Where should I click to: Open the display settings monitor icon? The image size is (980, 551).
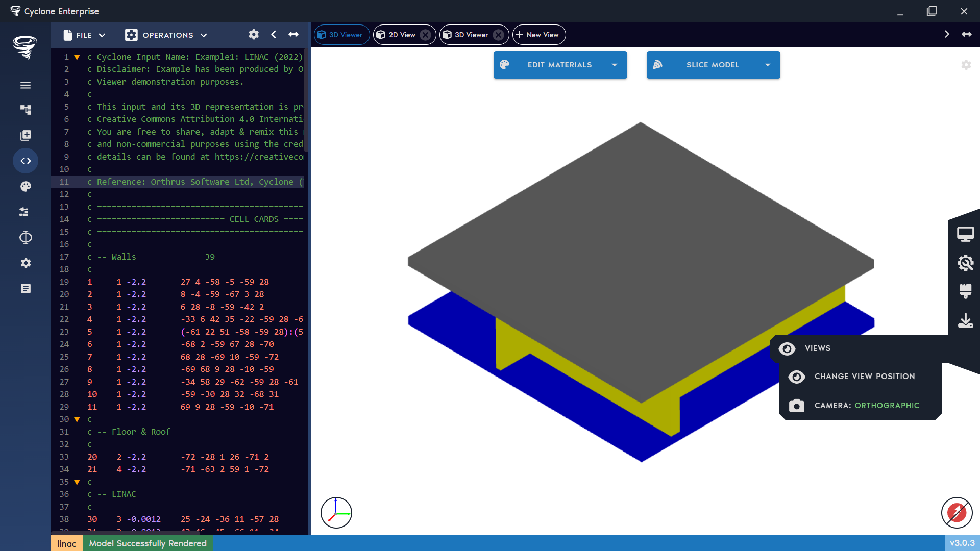click(966, 234)
